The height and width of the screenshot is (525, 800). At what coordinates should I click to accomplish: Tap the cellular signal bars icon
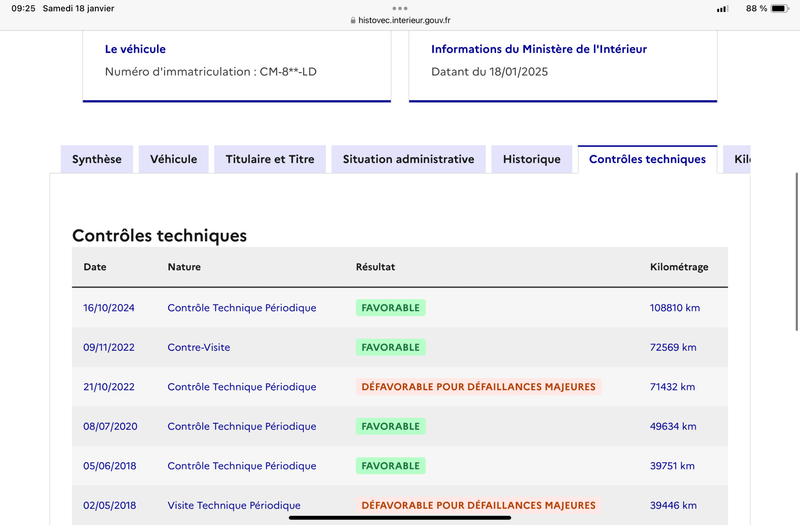tap(722, 9)
